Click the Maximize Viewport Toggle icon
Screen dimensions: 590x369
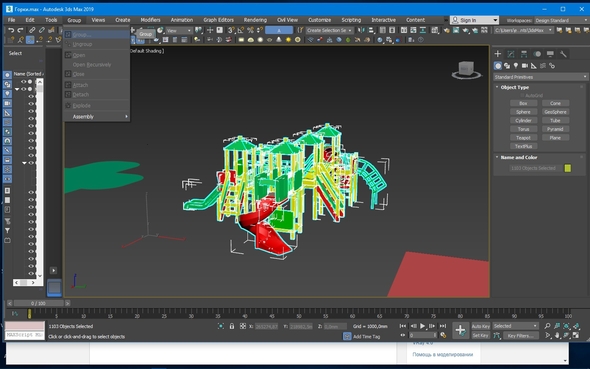pyautogui.click(x=576, y=335)
